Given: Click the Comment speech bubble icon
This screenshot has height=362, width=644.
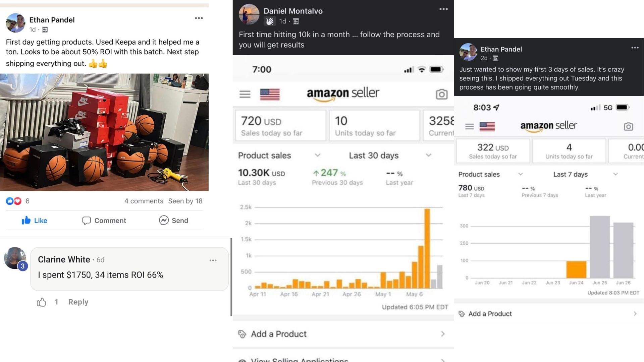Looking at the screenshot, I should [86, 221].
